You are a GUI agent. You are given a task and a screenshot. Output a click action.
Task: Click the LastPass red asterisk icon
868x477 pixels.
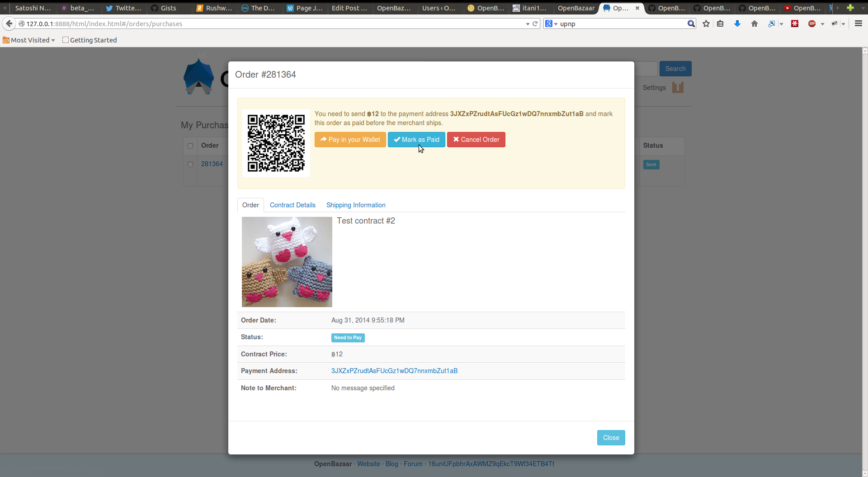click(x=794, y=23)
